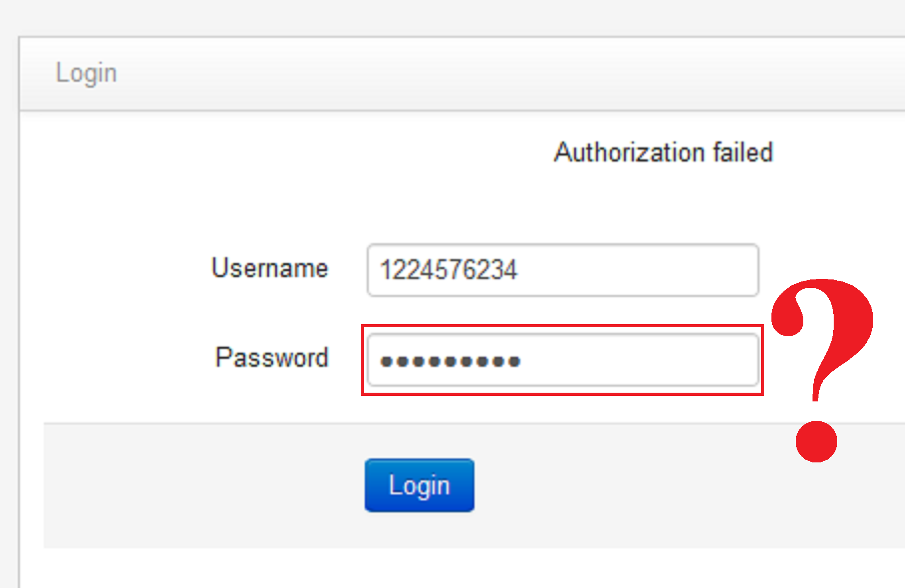
Task: Submit credentials via Login button
Action: 419,484
